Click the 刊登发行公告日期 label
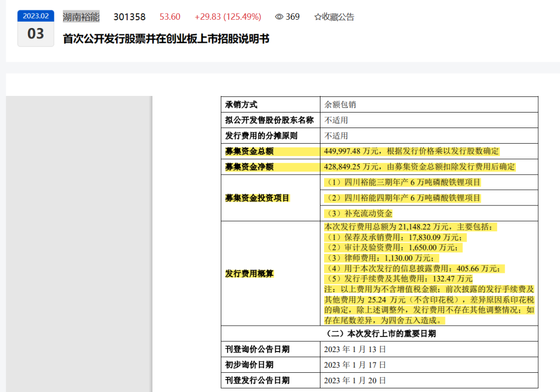The height and width of the screenshot is (392, 560). (x=257, y=380)
